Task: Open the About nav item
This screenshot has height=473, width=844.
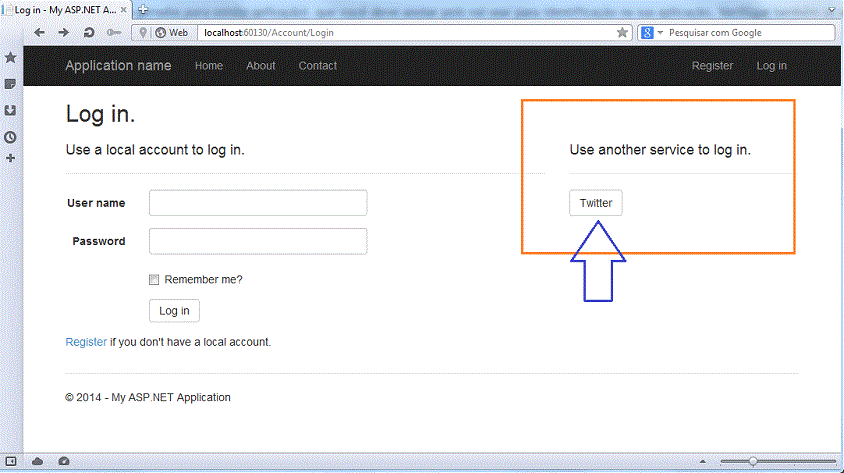Action: 261,66
